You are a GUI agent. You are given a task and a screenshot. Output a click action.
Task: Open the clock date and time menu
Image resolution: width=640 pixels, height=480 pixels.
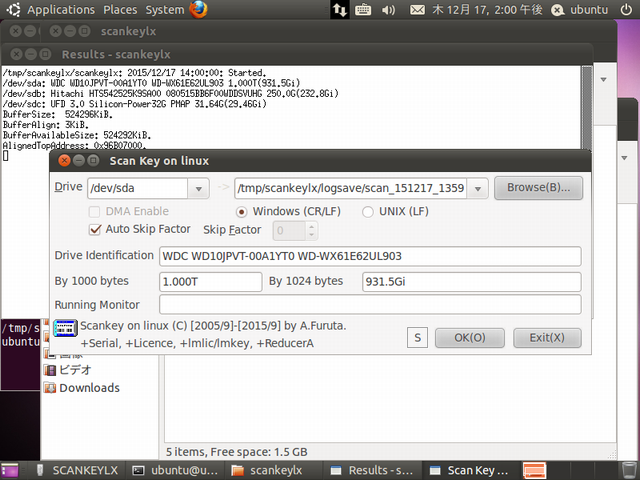click(487, 9)
